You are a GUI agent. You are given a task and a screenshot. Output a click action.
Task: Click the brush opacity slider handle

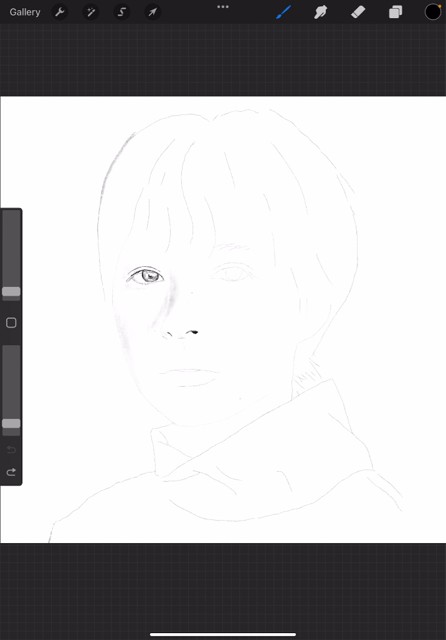11,423
